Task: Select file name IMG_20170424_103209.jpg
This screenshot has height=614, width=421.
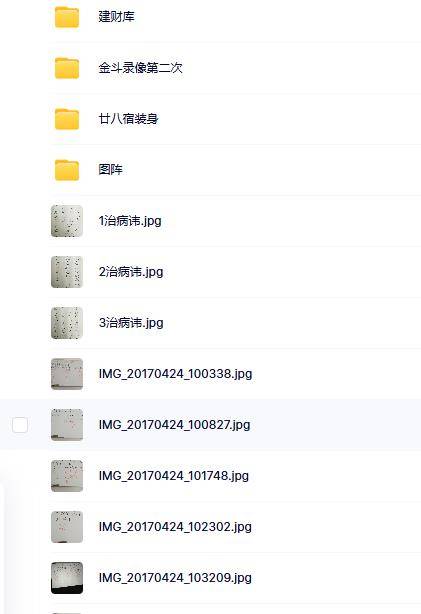Action: (175, 578)
